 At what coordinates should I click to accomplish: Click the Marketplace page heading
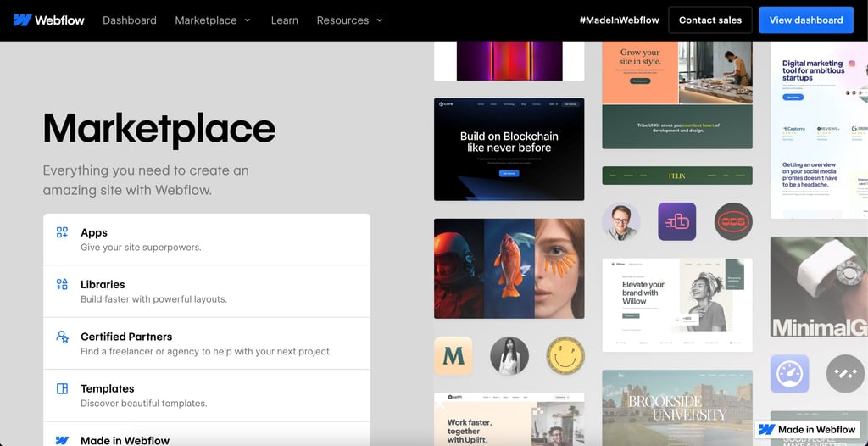159,129
